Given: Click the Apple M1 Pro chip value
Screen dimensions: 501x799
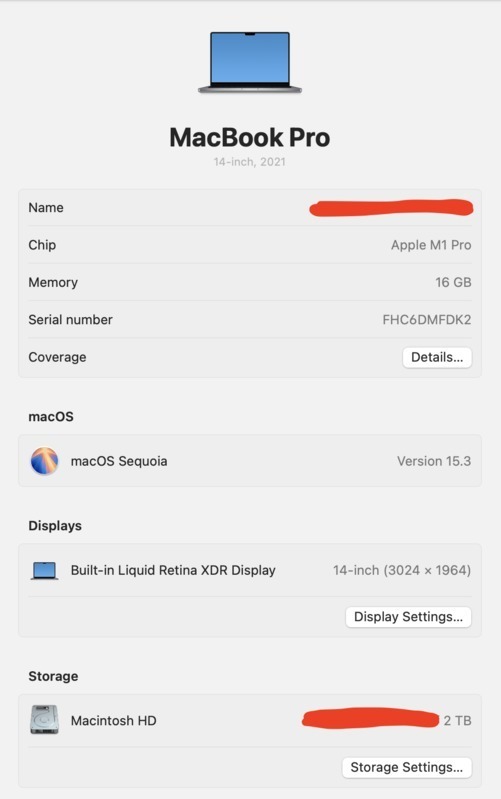Looking at the screenshot, I should pos(431,245).
